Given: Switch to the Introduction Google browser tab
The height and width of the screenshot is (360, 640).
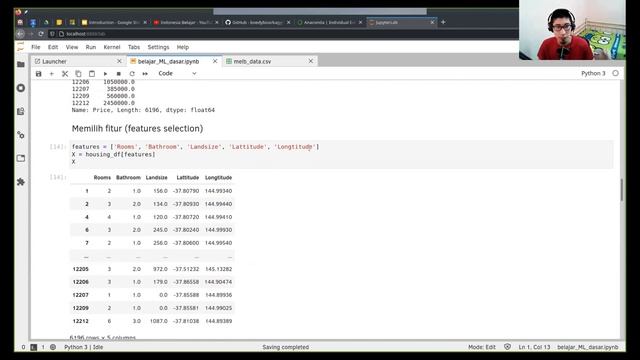Looking at the screenshot, I should (114, 22).
